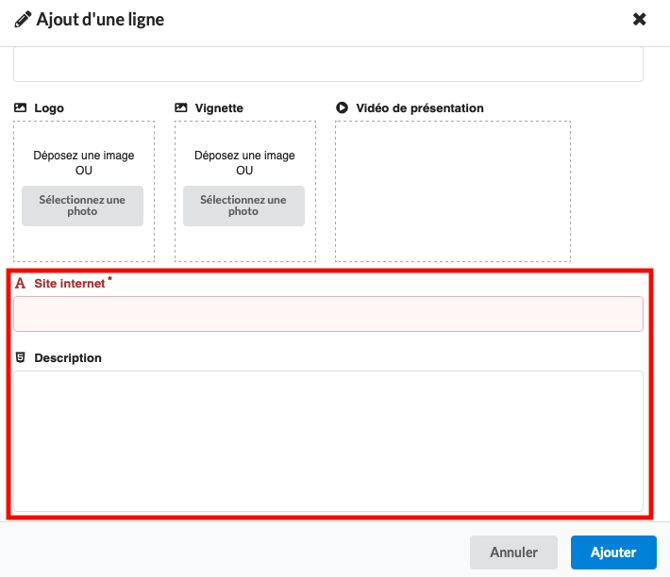Click the red A icon beside Site internet
Image resolution: width=670 pixels, height=577 pixels.
(x=20, y=284)
